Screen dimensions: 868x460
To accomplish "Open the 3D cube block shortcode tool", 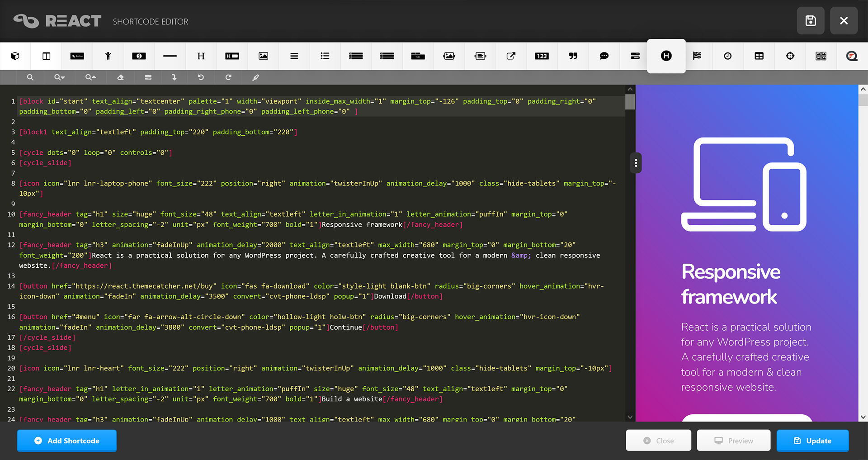I will (15, 56).
